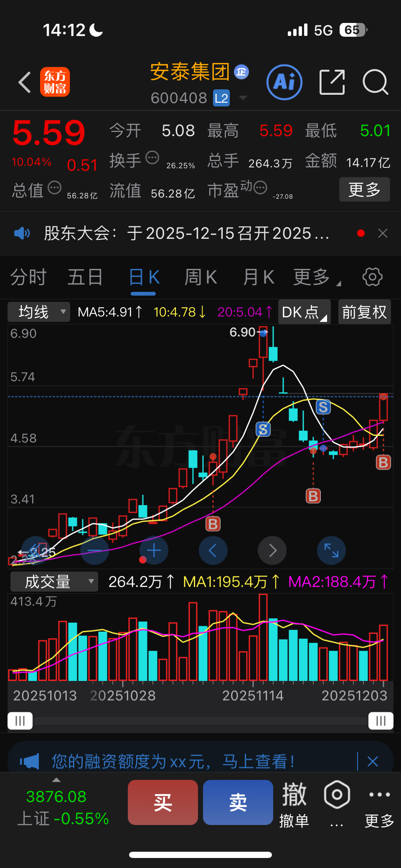Tap the blue 卖 sell button
The image size is (401, 868).
pos(238,802)
